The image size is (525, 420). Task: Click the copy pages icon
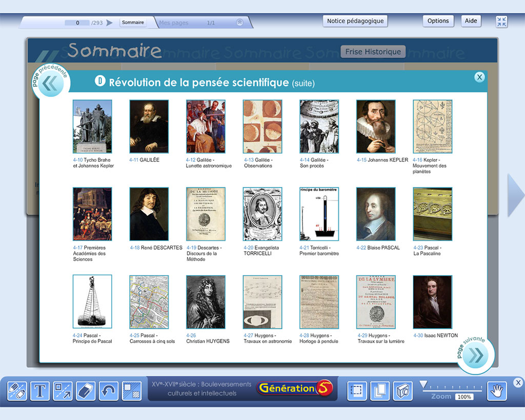[x=380, y=391]
